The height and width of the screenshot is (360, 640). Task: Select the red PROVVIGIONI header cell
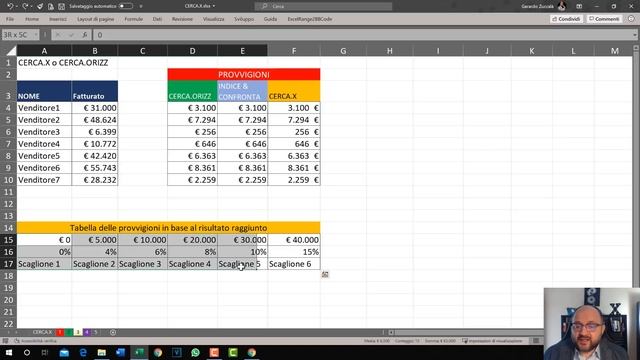tap(244, 74)
